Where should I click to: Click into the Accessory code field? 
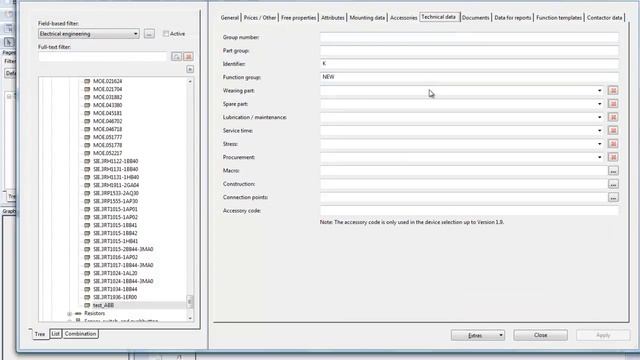(x=469, y=211)
